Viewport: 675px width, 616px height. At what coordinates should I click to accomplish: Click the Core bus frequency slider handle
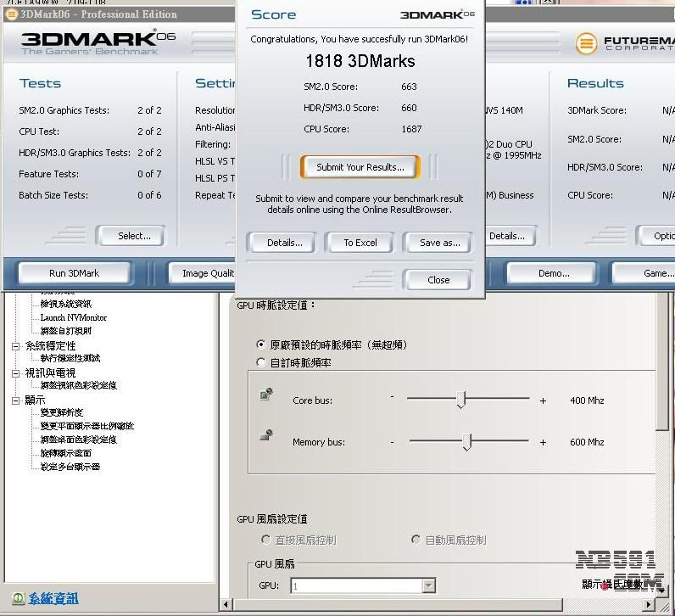pyautogui.click(x=460, y=400)
